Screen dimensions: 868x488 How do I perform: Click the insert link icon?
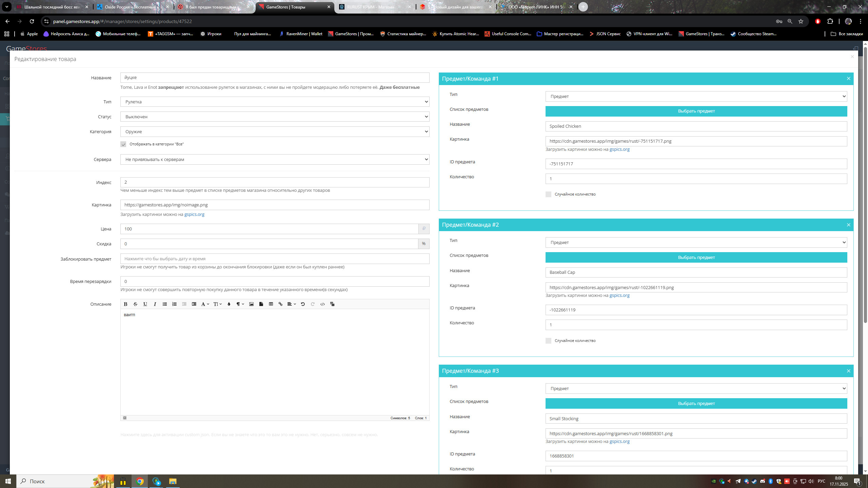pos(280,304)
